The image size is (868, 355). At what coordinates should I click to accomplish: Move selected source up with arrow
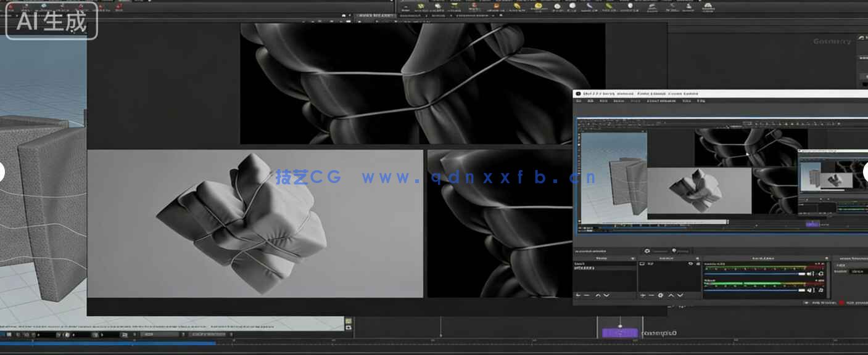point(671,296)
